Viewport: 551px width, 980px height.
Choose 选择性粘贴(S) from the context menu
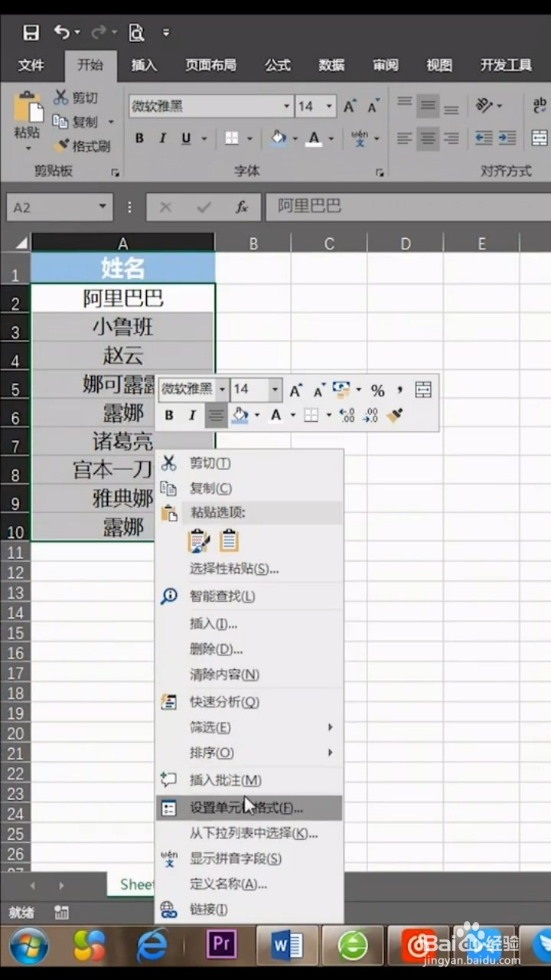point(249,569)
